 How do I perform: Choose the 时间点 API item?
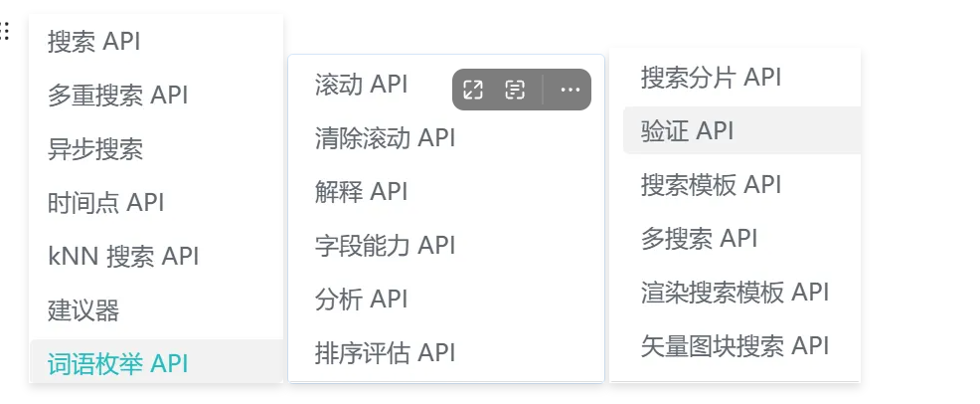(105, 203)
